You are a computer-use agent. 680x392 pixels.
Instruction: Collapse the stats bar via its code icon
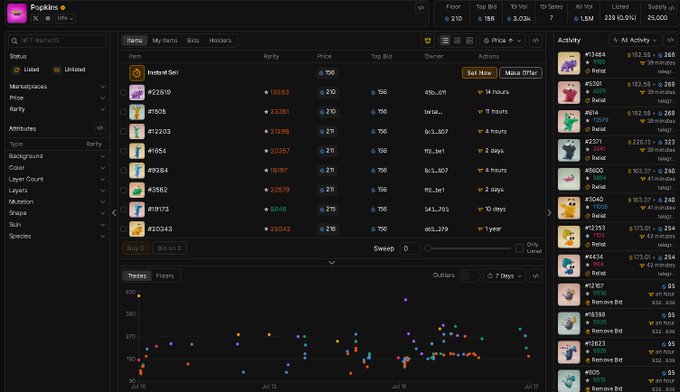coord(671,8)
